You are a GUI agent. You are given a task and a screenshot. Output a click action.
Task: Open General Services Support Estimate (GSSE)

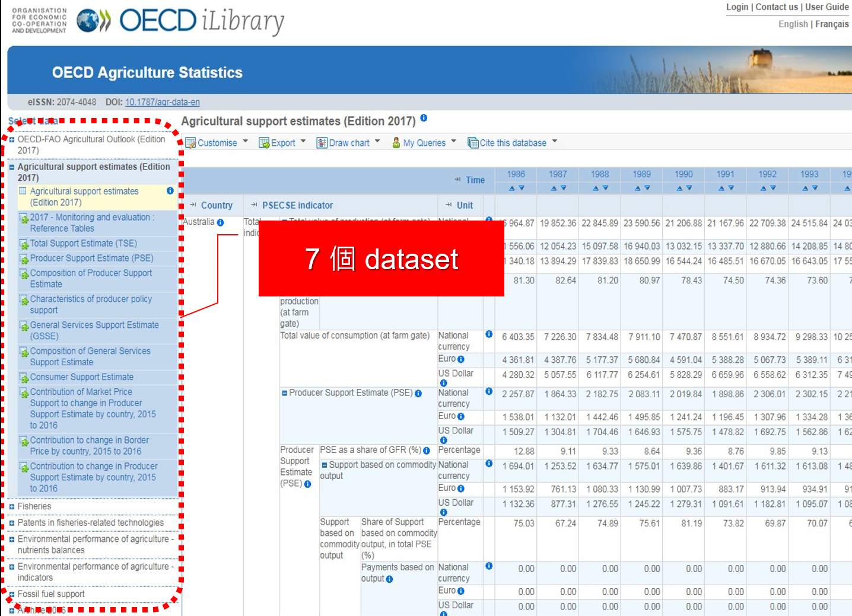click(94, 330)
